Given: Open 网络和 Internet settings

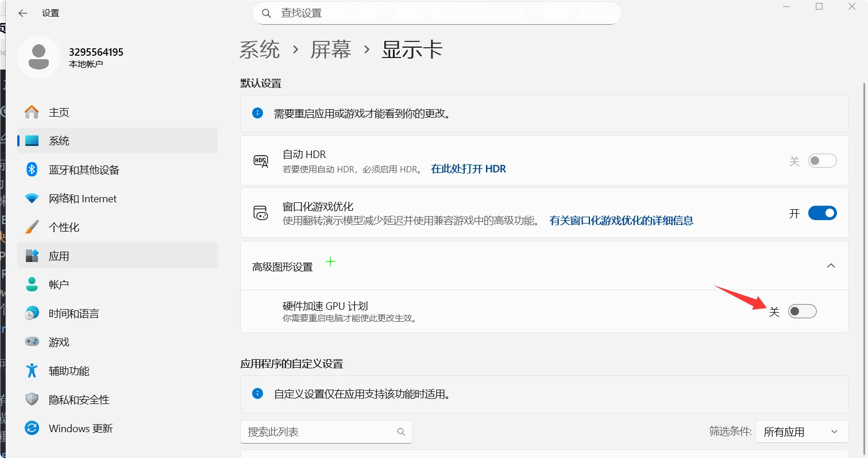Looking at the screenshot, I should 83,198.
